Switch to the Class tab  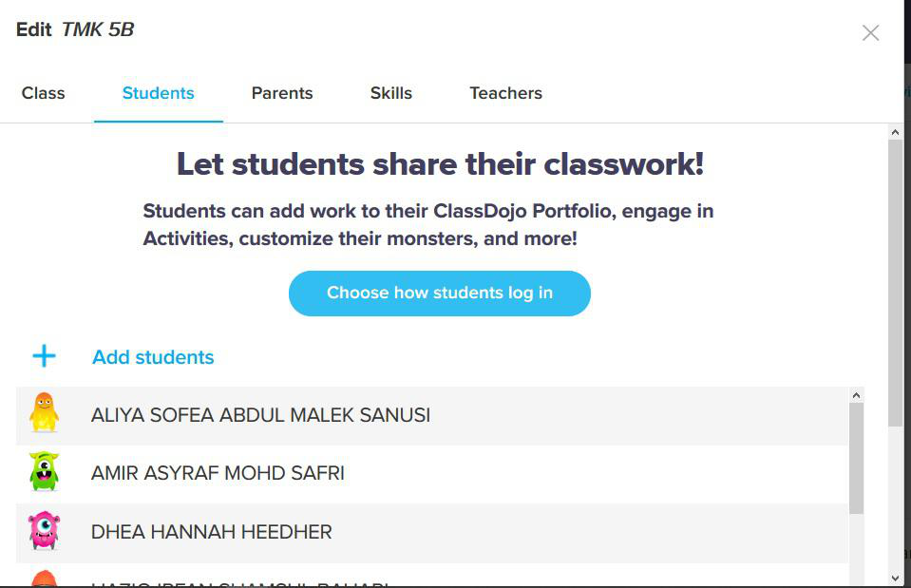pos(44,93)
